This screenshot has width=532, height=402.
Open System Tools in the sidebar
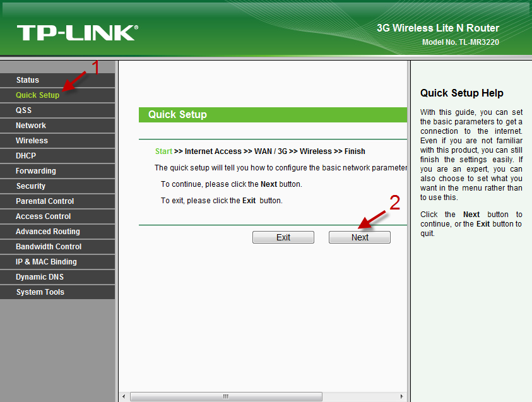point(57,292)
